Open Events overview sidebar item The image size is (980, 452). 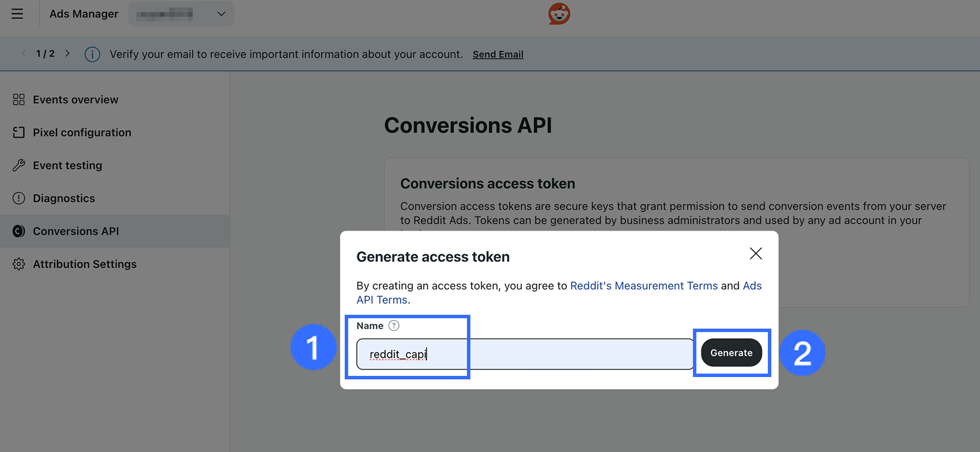(x=76, y=100)
